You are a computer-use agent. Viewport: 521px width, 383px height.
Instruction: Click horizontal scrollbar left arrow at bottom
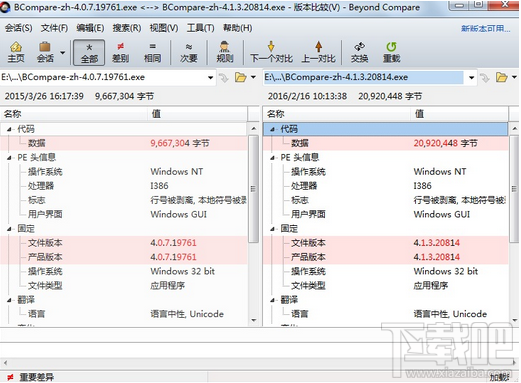tap(5, 363)
